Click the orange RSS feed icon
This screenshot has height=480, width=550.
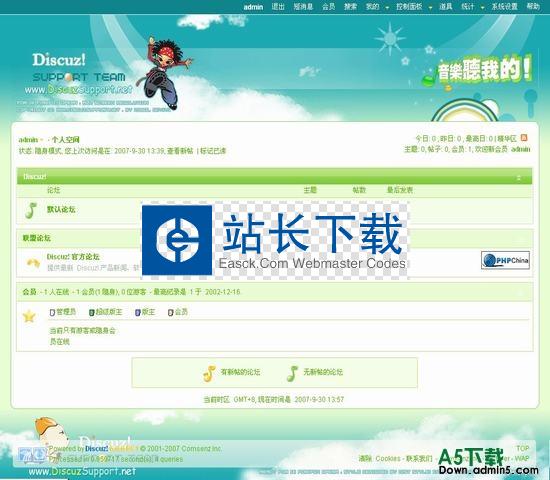tap(524, 138)
